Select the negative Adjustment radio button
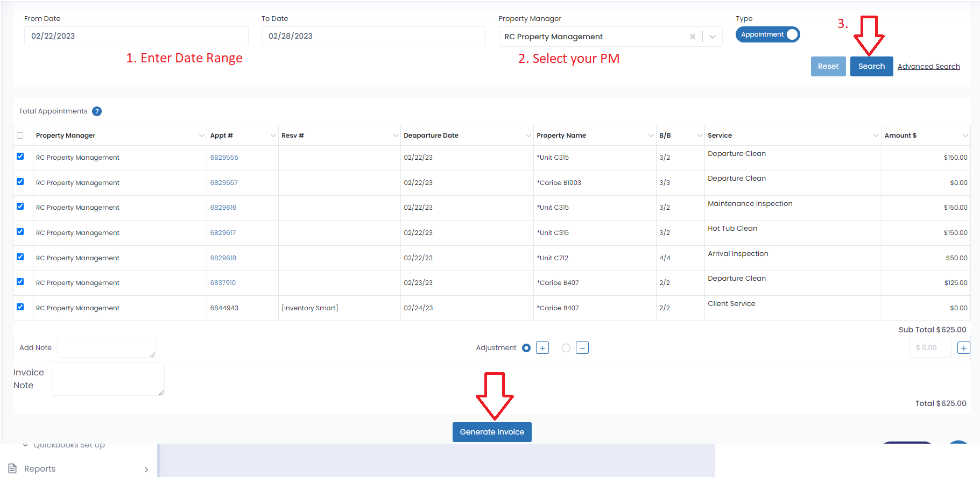This screenshot has height=477, width=980. pyautogui.click(x=566, y=348)
